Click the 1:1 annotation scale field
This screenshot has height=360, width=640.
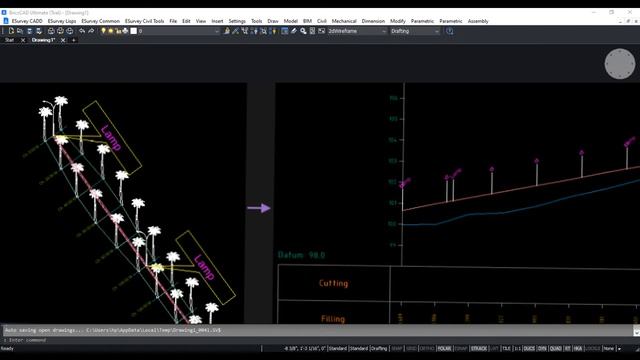[x=517, y=349]
